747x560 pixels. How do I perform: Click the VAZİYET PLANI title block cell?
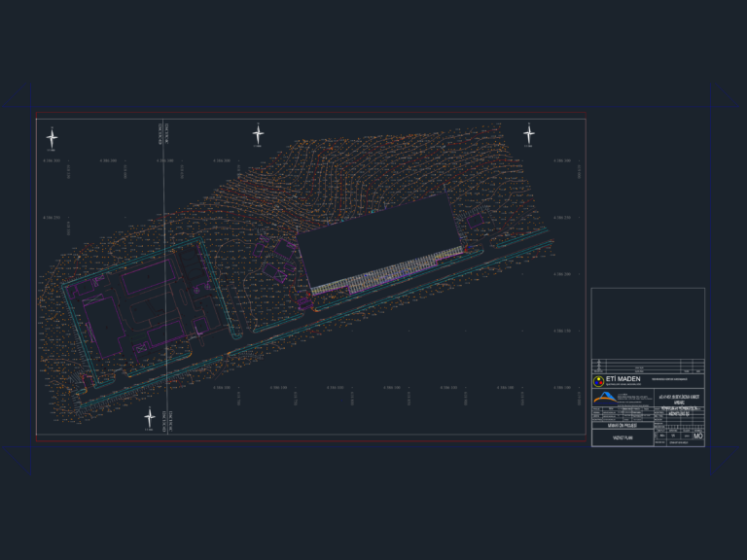622,437
